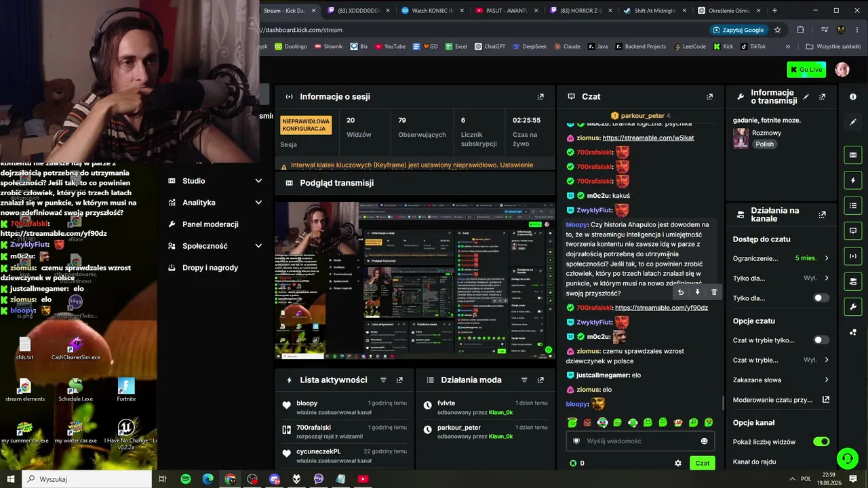Click the Windows Start button
Screen dimensions: 868x488
tap(11, 479)
